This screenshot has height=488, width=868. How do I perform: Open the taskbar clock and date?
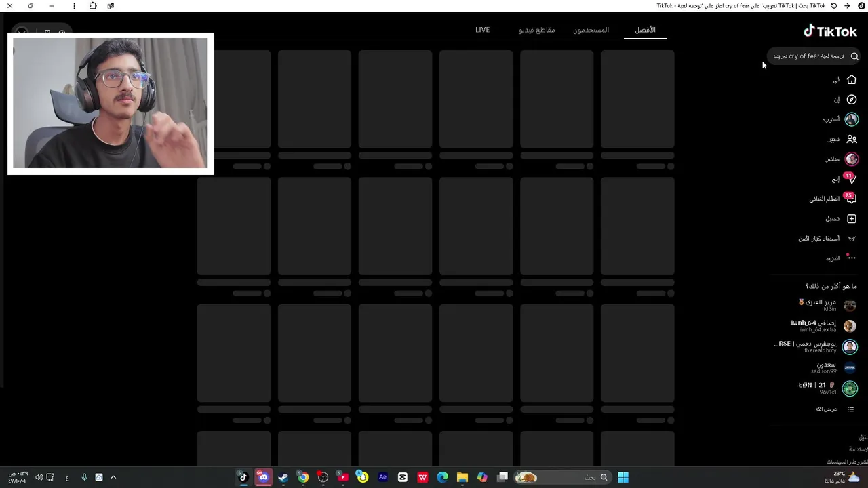(x=18, y=477)
